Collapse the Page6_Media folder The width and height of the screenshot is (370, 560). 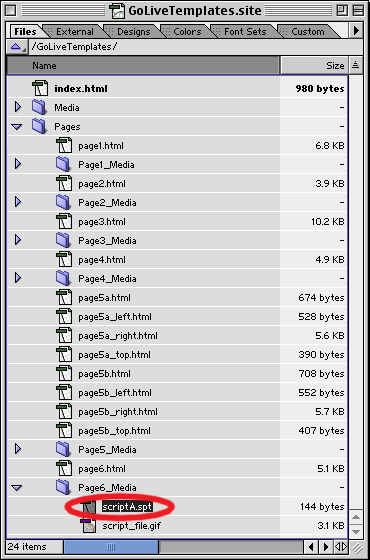tap(17, 488)
